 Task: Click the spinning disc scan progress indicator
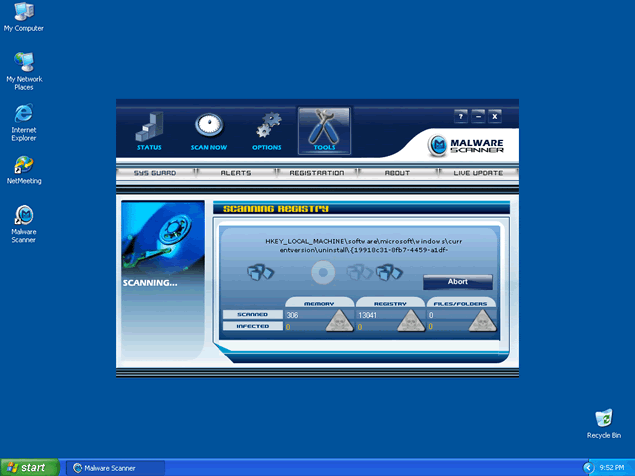click(x=322, y=272)
